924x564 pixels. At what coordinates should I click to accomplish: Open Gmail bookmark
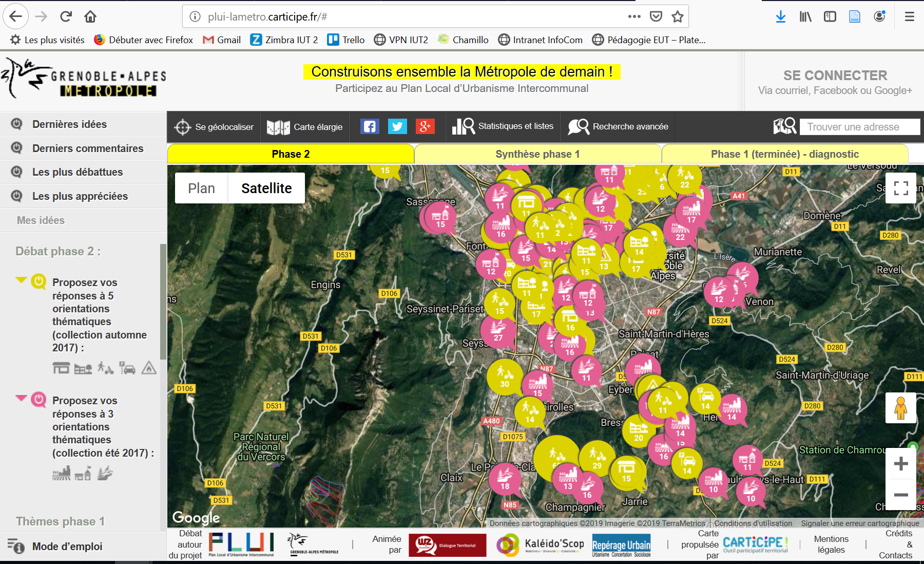[x=222, y=40]
